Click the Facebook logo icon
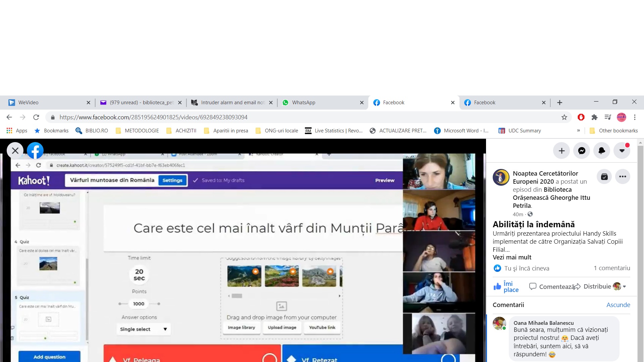The image size is (644, 362). click(35, 151)
